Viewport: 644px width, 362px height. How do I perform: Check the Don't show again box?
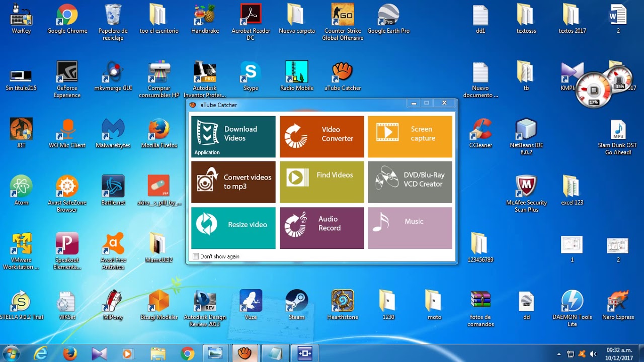(x=196, y=256)
